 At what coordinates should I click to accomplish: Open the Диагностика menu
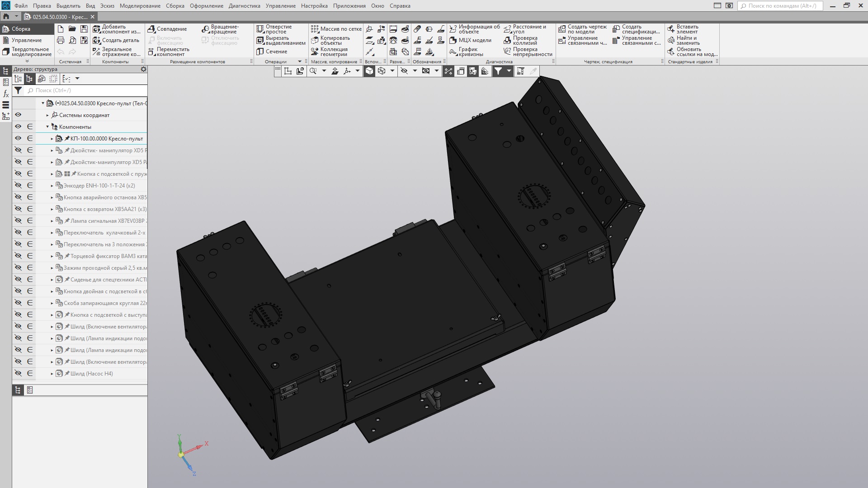244,6
